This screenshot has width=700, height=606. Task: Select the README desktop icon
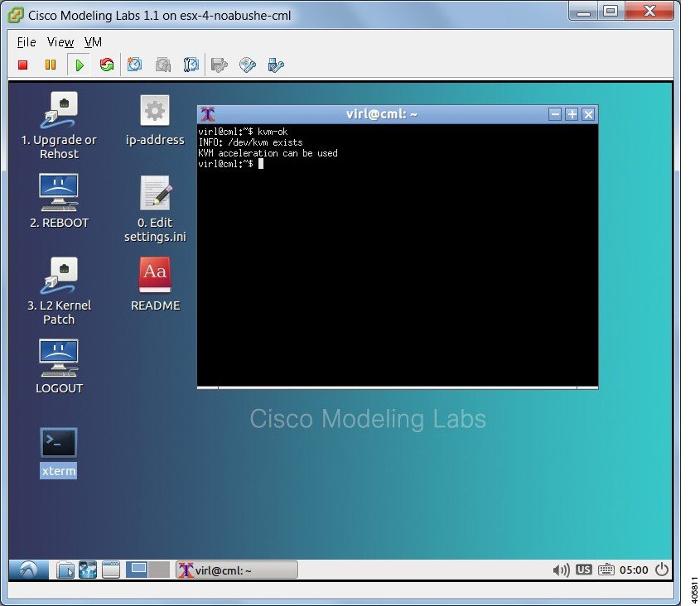tap(155, 284)
